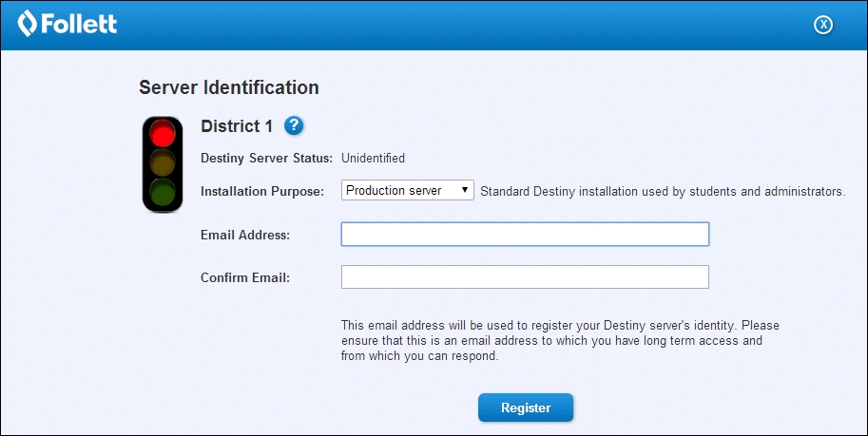Screen dimensions: 868x436
Task: Click the Production server dropdown arrow
Action: point(465,191)
